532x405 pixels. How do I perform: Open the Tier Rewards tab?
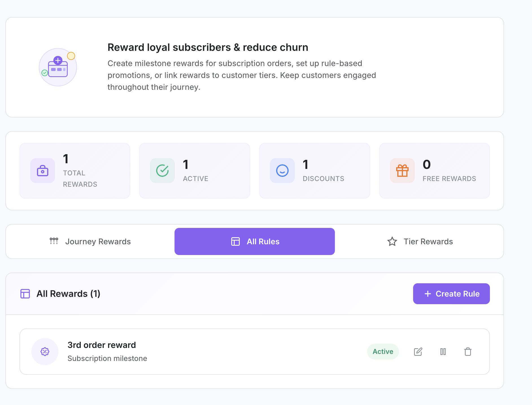pos(420,241)
